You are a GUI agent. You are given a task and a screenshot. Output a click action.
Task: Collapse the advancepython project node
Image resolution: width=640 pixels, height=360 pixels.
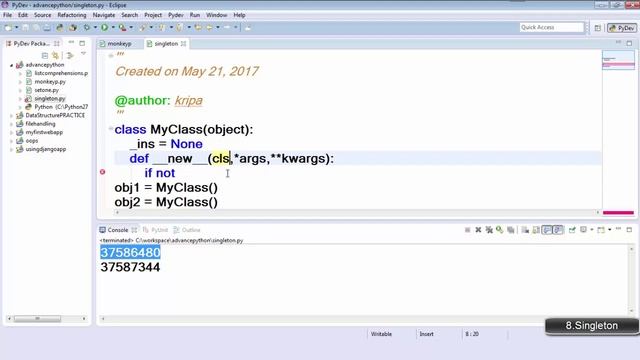11,65
